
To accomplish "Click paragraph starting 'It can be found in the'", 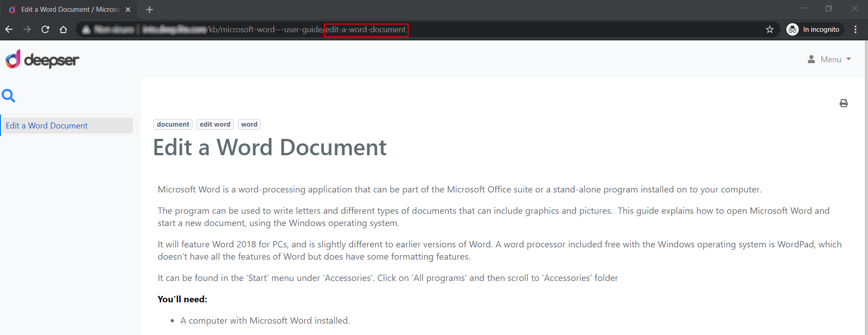I will click(388, 278).
